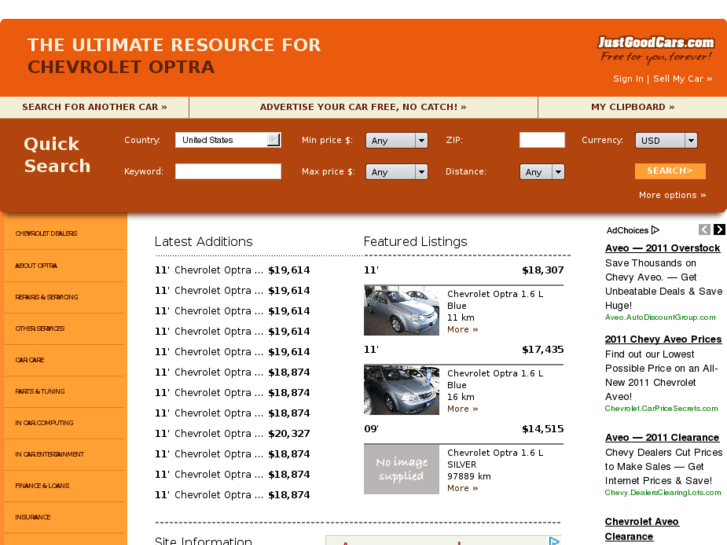Click Chevy.DealersClearingLots.com URL
This screenshot has width=727, height=545.
point(663,493)
